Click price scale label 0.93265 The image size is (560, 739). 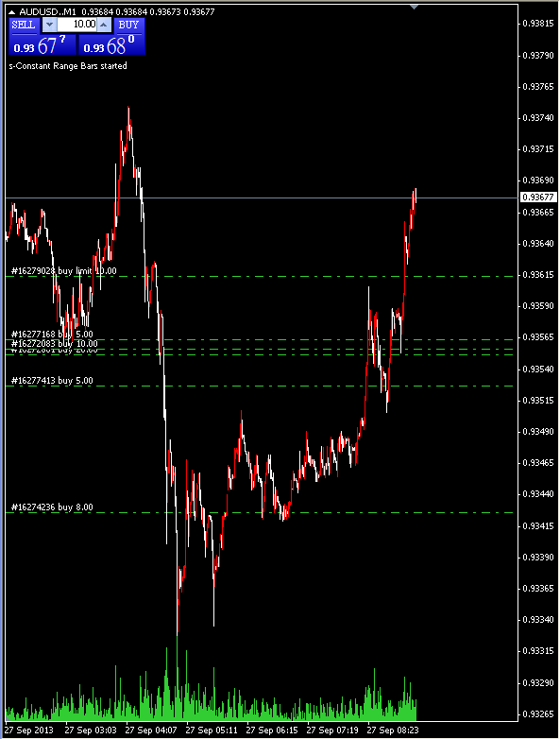pos(538,714)
